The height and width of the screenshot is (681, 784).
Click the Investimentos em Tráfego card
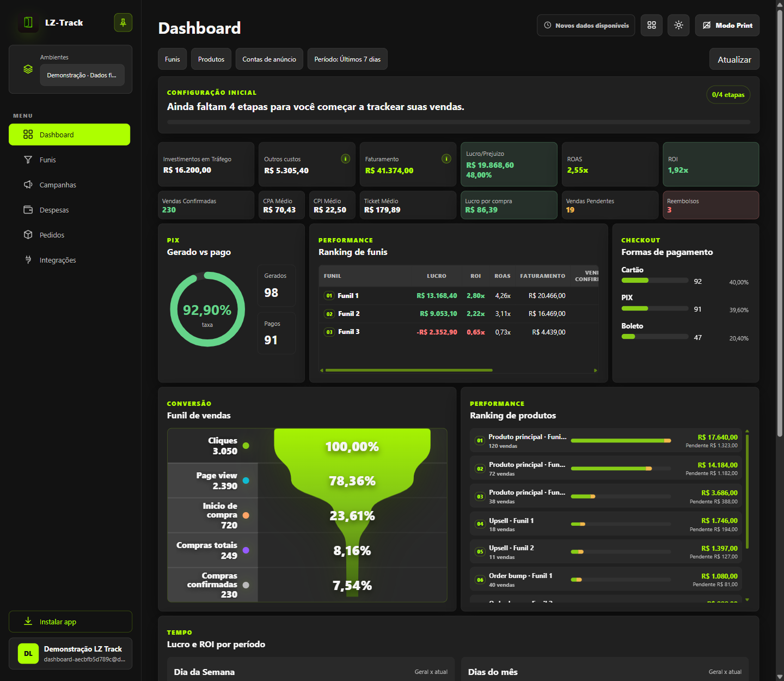206,165
